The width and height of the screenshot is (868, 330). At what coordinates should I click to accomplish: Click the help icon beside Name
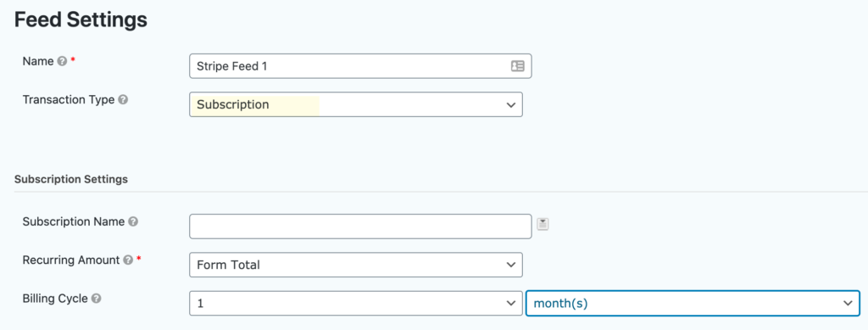point(62,61)
